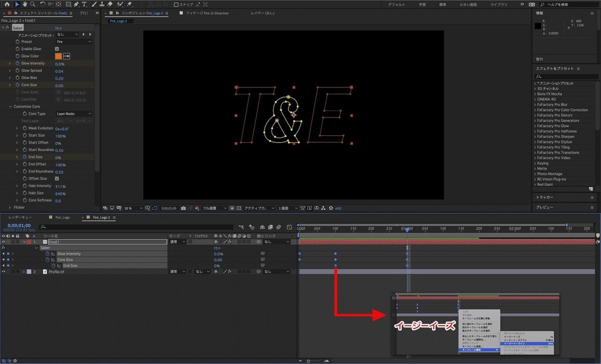
Task: Click the orange Glow Color swatch
Action: 58,56
